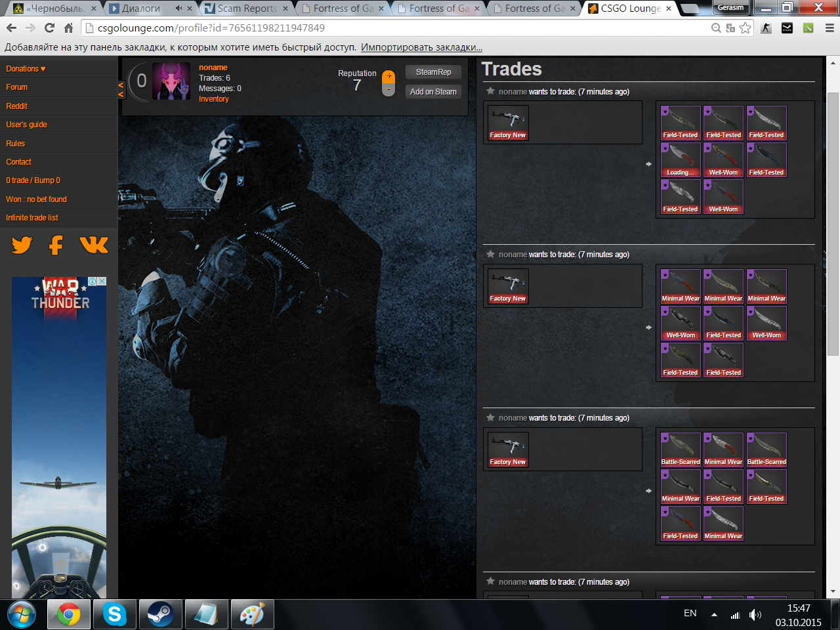This screenshot has width=840, height=630.
Task: Switch to the Scam Reports browser tab
Action: 247,9
